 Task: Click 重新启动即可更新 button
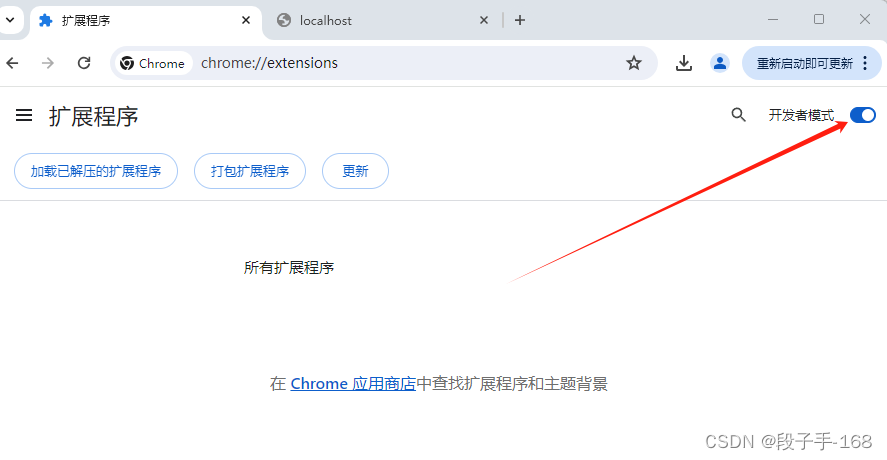click(804, 63)
